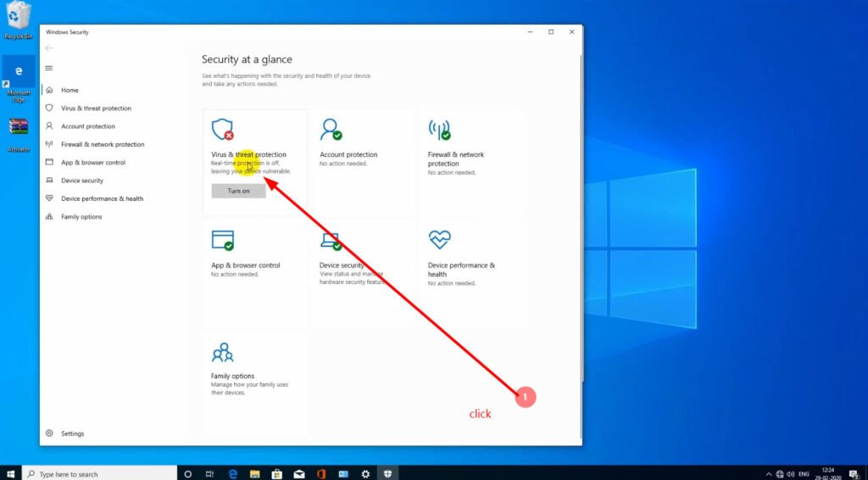Screen dimensions: 868x480
Task: Expand the hidden system tray icons chevron
Action: click(x=768, y=474)
